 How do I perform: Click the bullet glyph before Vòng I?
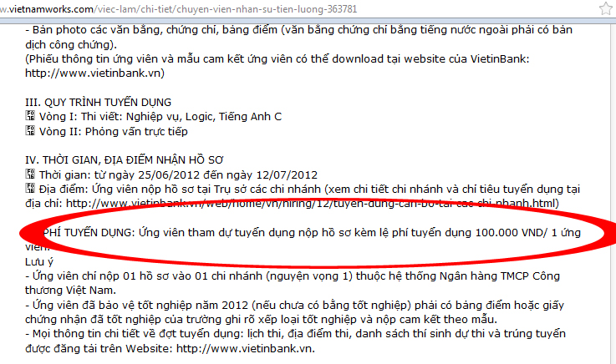pos(32,117)
